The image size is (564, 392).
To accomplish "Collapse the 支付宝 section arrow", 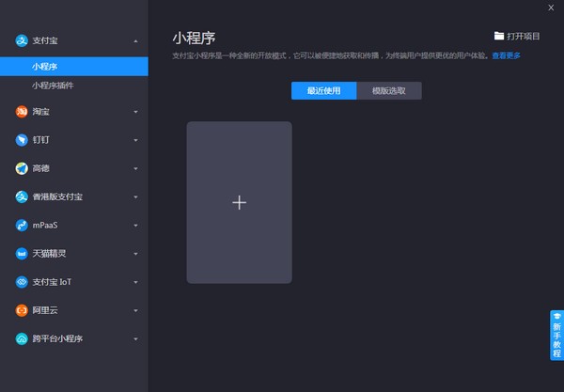I will (x=135, y=41).
